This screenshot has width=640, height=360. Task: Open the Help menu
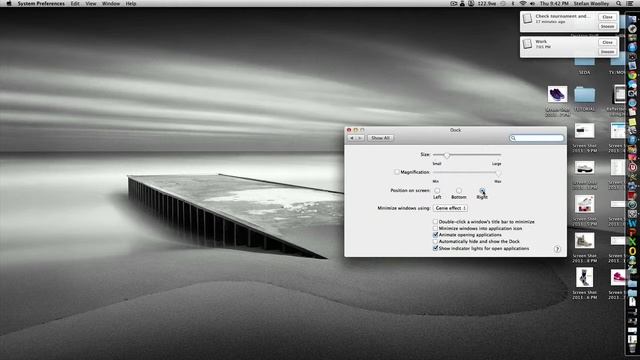click(131, 3)
